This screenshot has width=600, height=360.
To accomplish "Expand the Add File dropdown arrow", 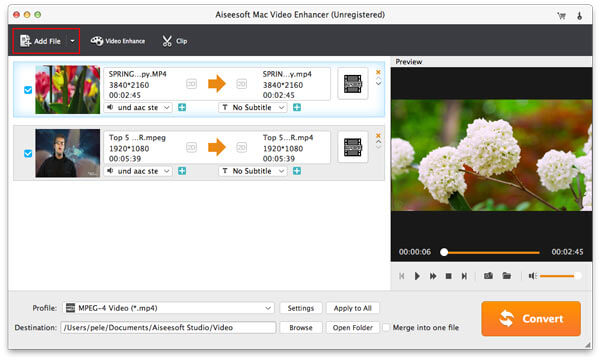I will click(72, 41).
